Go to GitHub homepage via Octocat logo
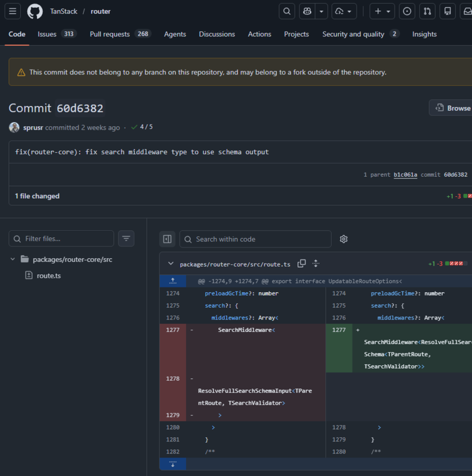This screenshot has height=476, width=472. coord(35,11)
